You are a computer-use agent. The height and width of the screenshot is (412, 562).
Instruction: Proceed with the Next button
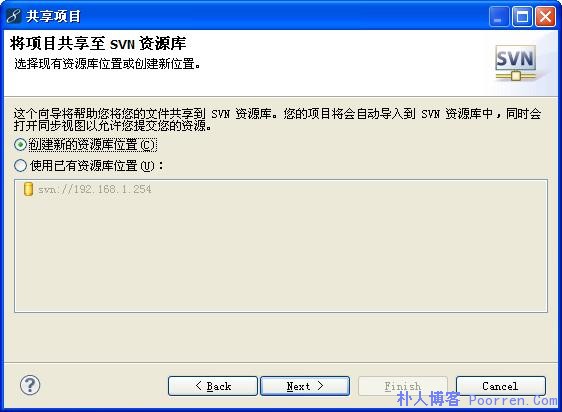tap(305, 386)
